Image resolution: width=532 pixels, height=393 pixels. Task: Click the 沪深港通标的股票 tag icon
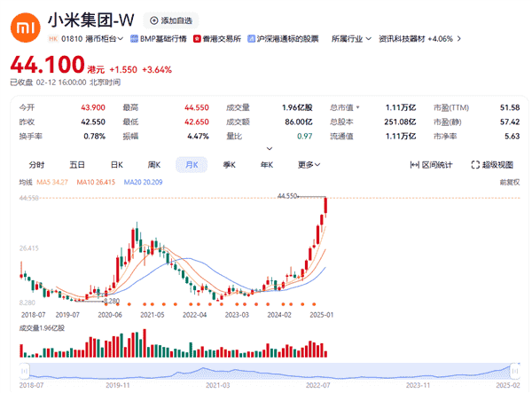250,39
